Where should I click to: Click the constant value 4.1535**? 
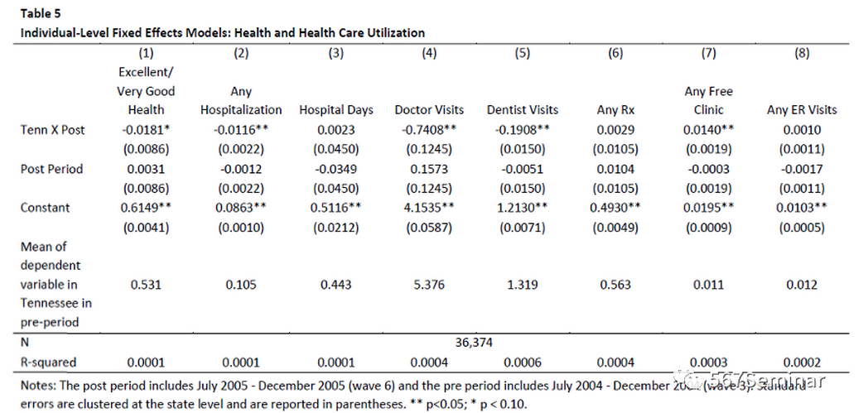(x=428, y=208)
